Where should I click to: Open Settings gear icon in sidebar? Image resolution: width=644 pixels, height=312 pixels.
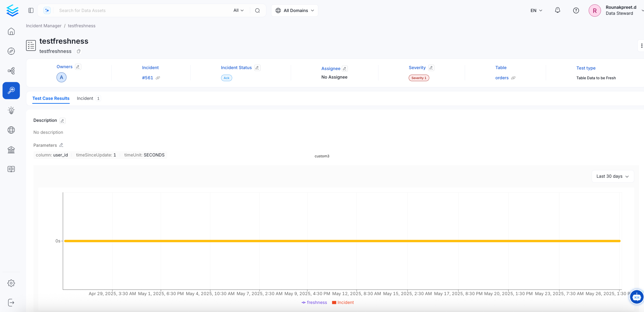tap(11, 283)
